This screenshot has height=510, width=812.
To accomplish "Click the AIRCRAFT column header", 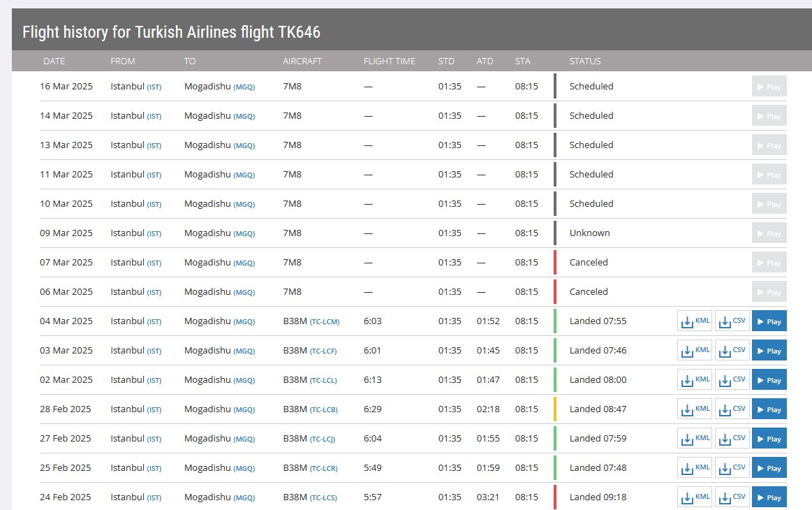I will pyautogui.click(x=302, y=61).
